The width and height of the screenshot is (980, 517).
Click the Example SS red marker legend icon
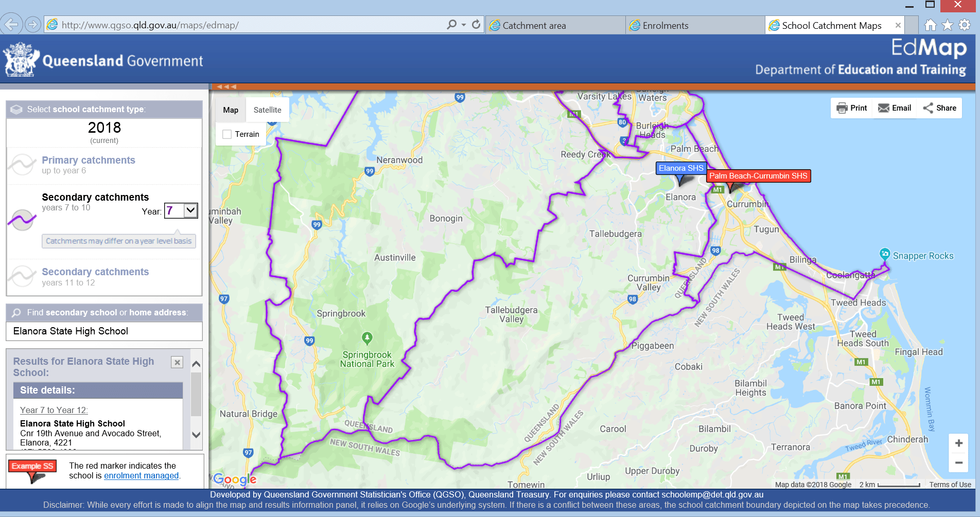[33, 471]
